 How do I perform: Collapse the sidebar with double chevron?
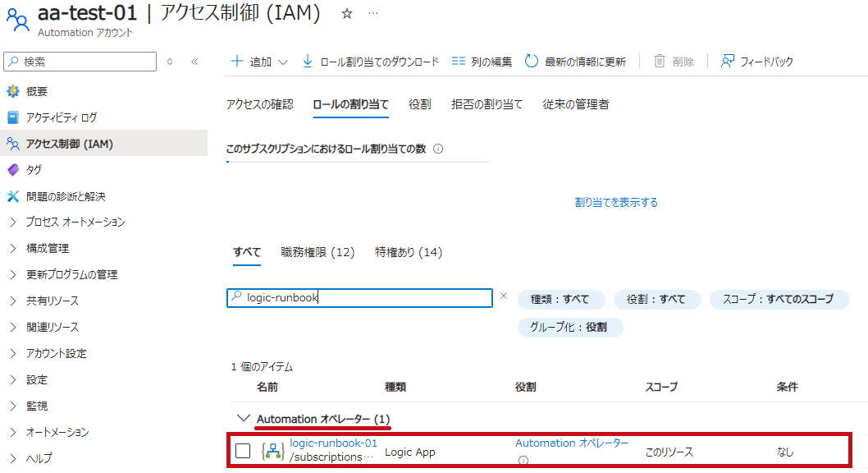194,62
